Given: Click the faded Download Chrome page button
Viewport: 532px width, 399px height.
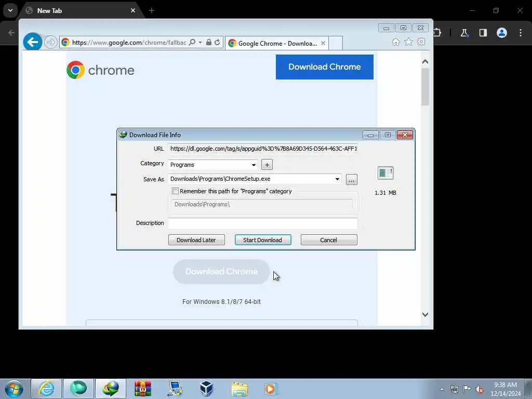Looking at the screenshot, I should [221, 271].
